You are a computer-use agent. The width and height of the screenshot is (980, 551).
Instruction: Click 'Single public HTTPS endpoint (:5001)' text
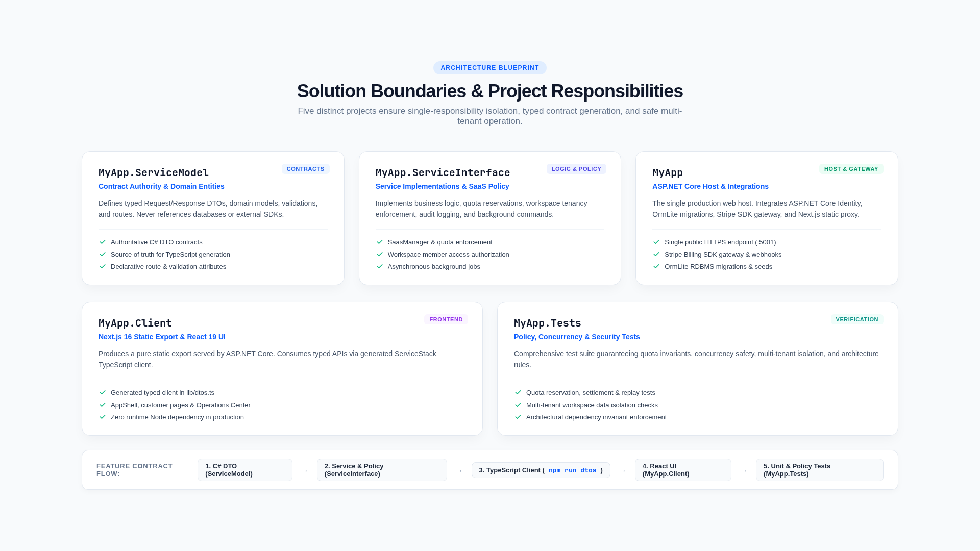[x=720, y=242]
